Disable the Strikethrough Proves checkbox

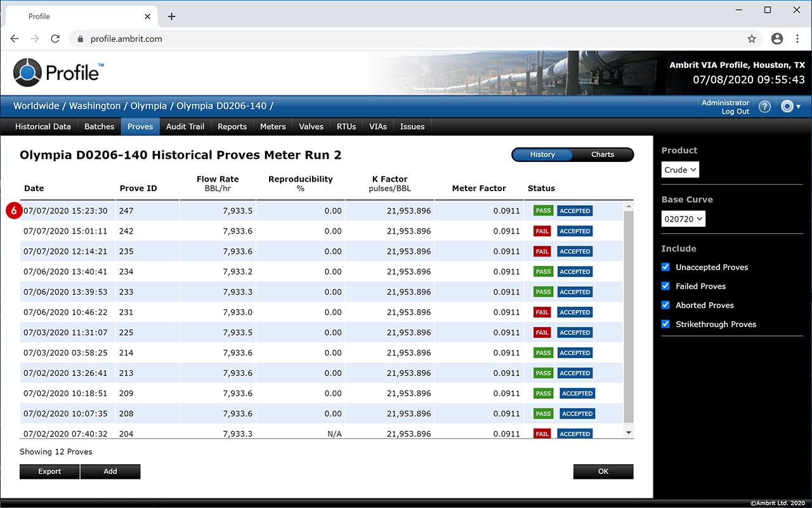(x=665, y=324)
